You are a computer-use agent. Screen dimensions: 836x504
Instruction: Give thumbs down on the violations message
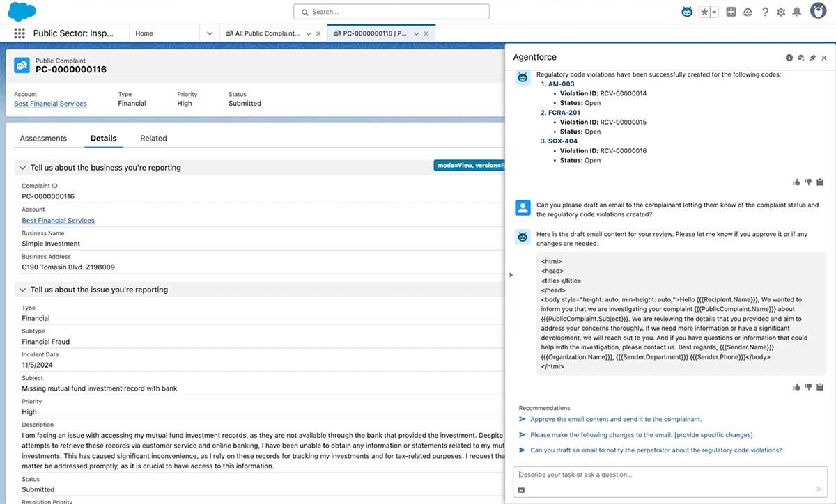[808, 182]
